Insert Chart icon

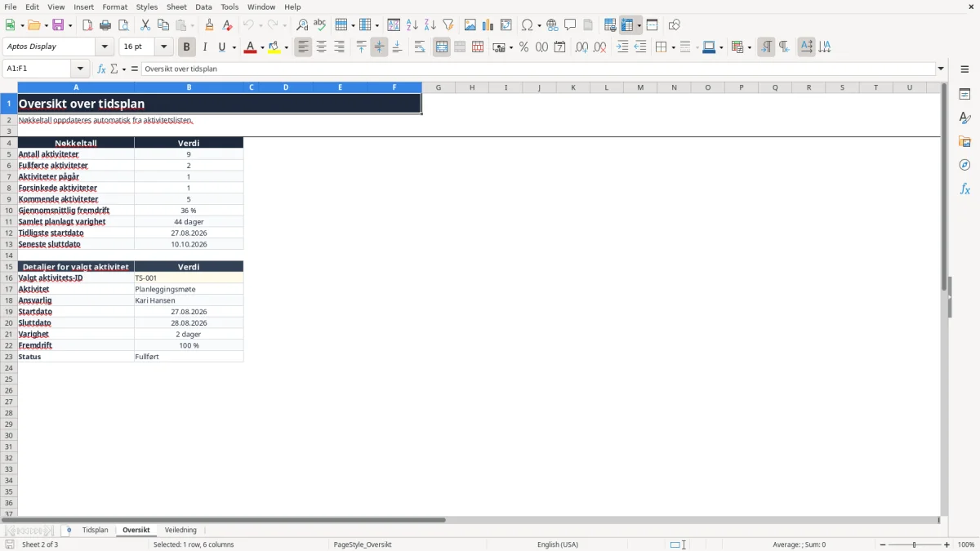tap(488, 25)
